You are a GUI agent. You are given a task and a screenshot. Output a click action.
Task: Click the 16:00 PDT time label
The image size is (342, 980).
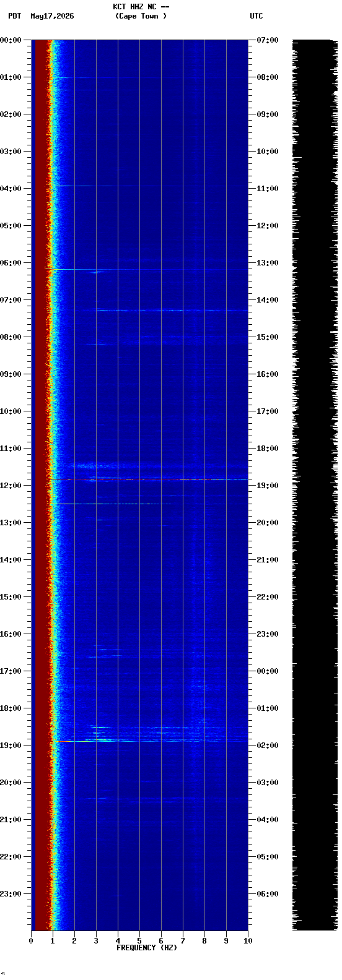(x=11, y=634)
